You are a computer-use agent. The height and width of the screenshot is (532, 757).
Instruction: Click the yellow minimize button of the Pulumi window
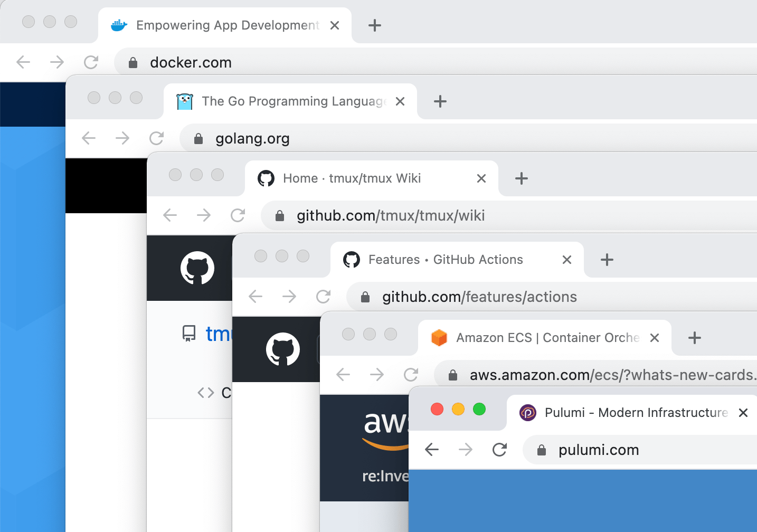click(x=458, y=409)
